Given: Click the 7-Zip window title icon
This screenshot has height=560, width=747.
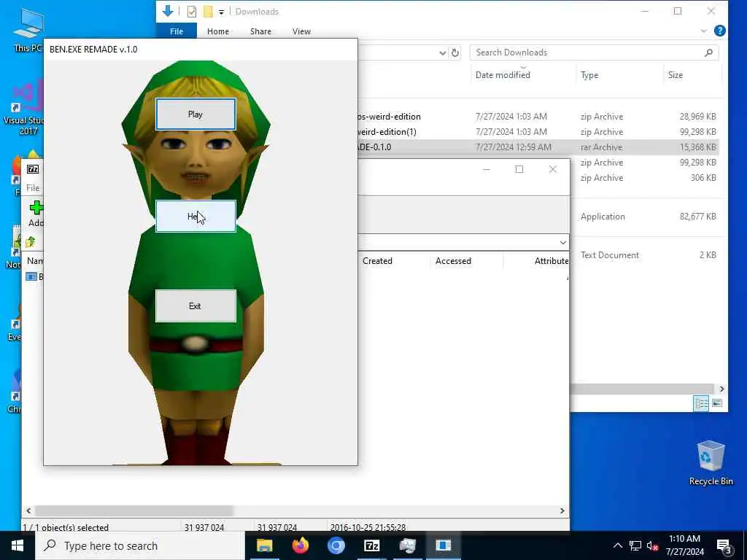Looking at the screenshot, I should tap(33, 169).
